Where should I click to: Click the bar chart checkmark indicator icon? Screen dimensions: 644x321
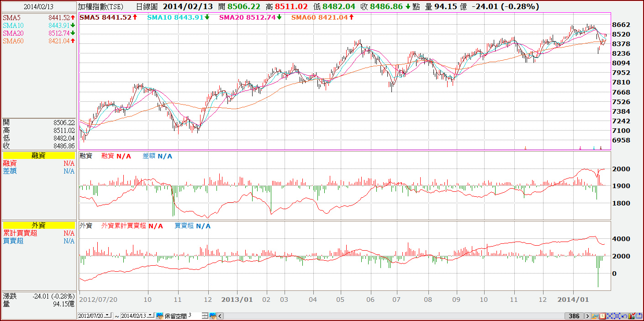632,316
